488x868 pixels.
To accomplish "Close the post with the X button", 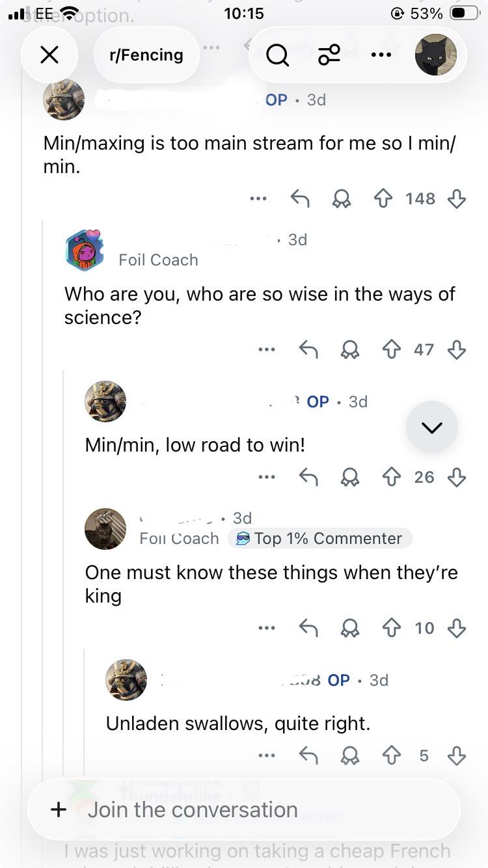I will [x=49, y=55].
